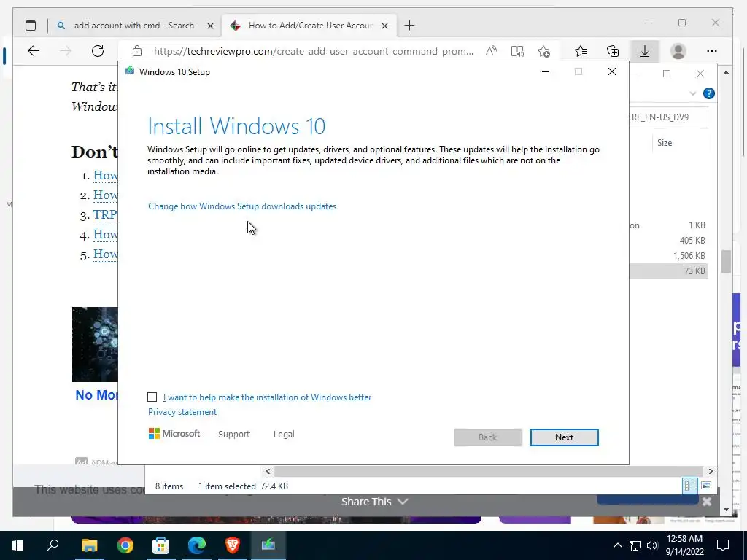Add page to favorites star icon
747x560 pixels.
point(543,51)
